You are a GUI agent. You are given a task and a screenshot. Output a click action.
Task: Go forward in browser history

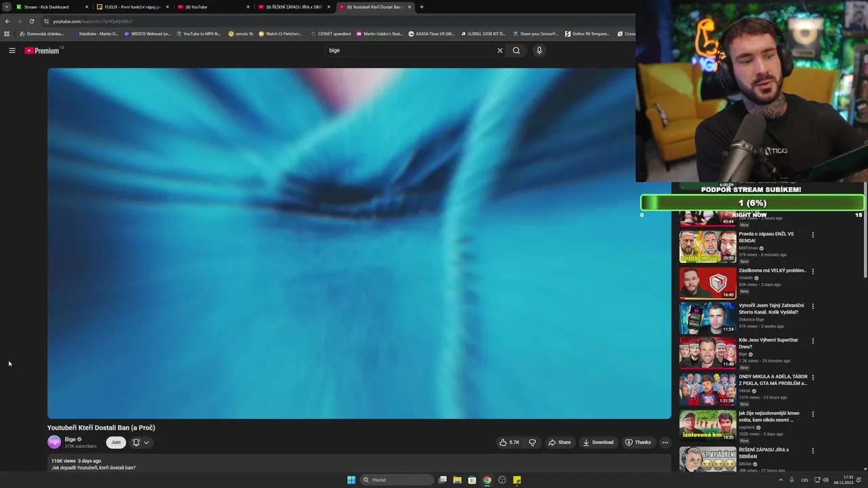pyautogui.click(x=20, y=21)
